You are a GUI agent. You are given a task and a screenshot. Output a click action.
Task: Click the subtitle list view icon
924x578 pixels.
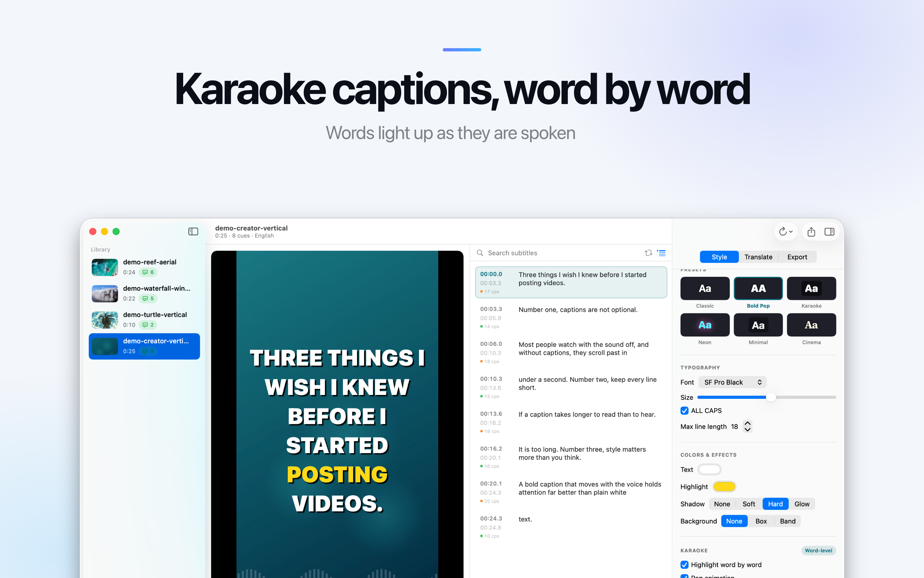(661, 253)
